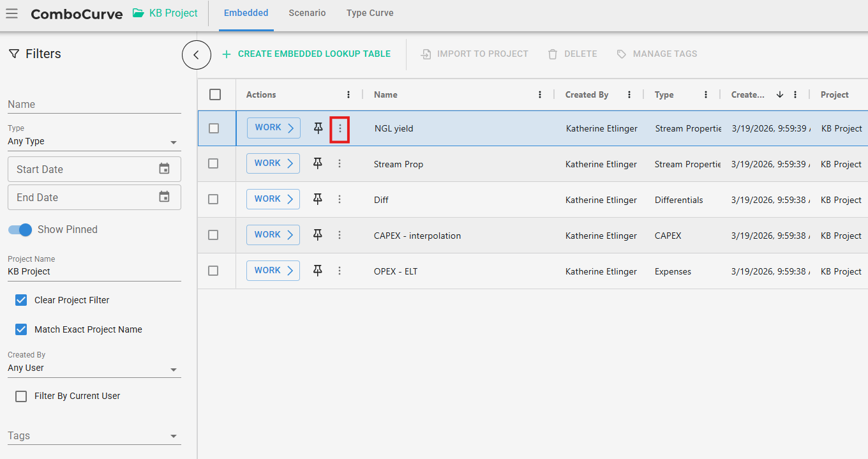Open three-dot menu for NGL yield row
Image resolution: width=868 pixels, height=459 pixels.
point(340,129)
